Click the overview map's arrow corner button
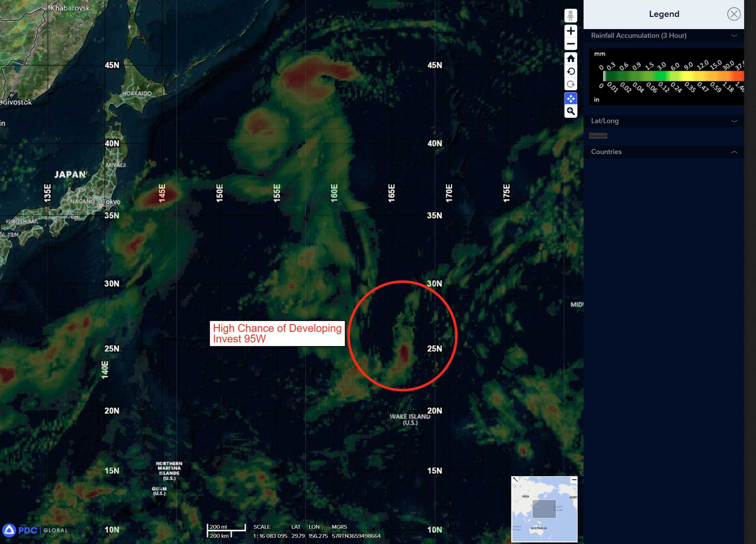The height and width of the screenshot is (544, 756). (515, 480)
